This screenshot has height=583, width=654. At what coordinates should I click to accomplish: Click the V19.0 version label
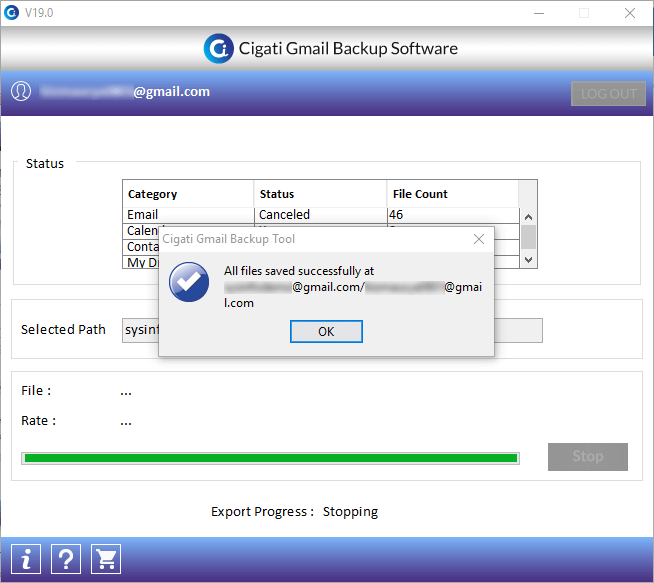(x=39, y=13)
